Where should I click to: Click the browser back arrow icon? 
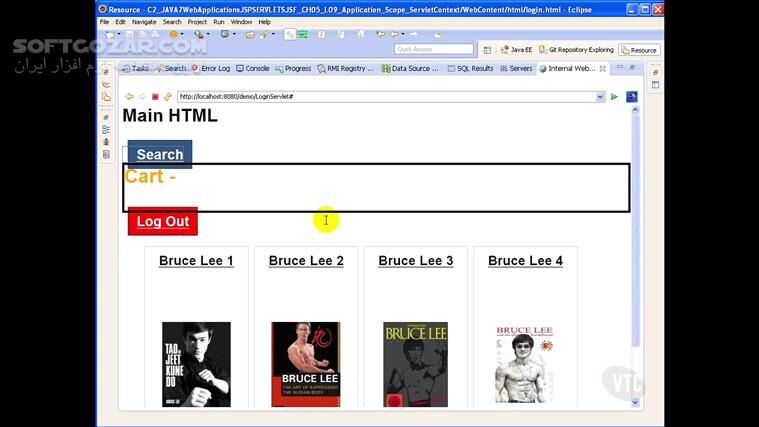tap(129, 97)
